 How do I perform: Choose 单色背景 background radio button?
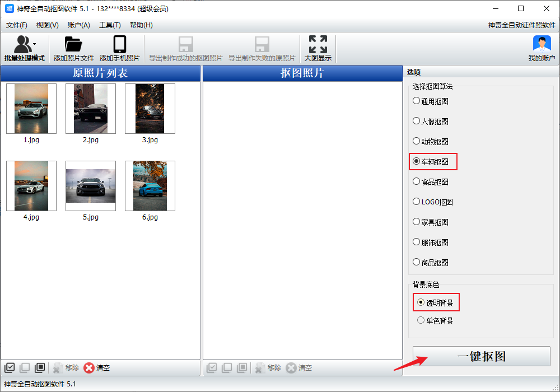tap(421, 321)
